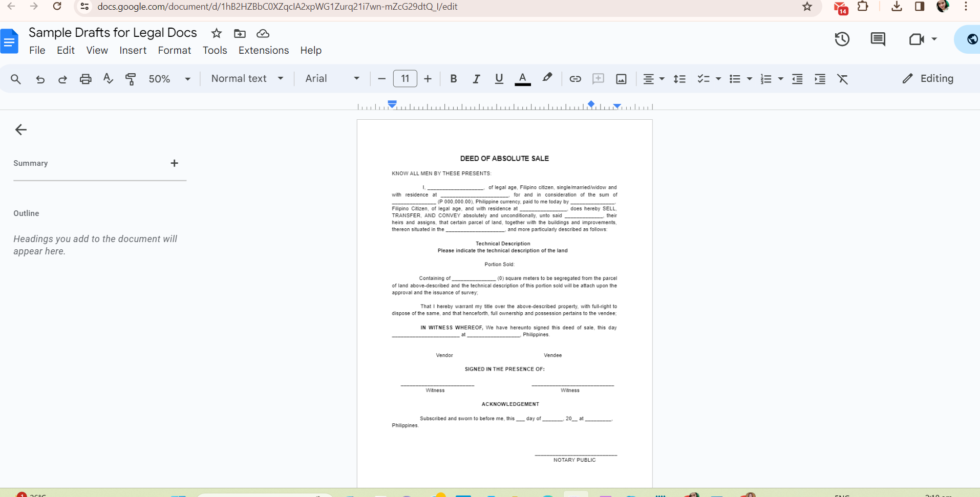This screenshot has width=980, height=497.
Task: Open text color picker
Action: (522, 79)
